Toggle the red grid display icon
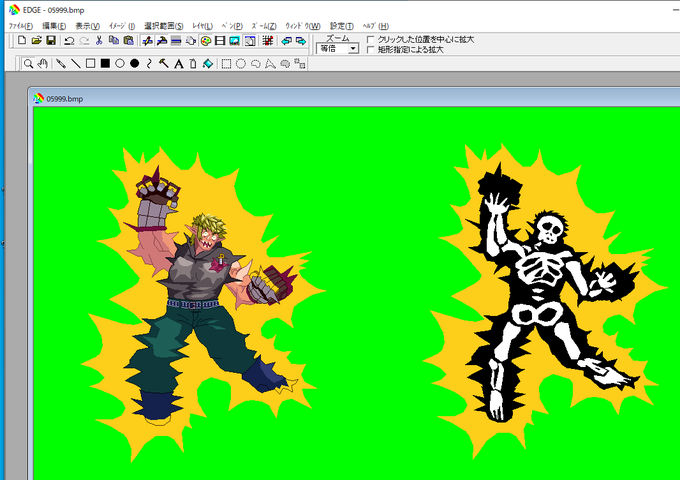The image size is (680, 480). [x=268, y=41]
